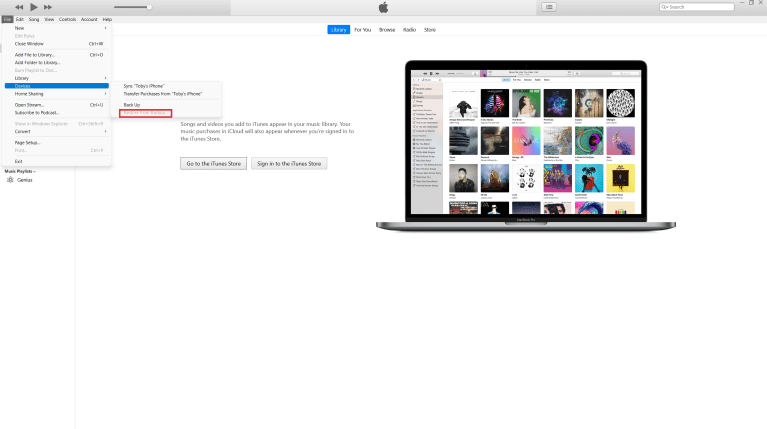Click the MacBook promotional image
The image size is (767, 429).
pos(526,145)
